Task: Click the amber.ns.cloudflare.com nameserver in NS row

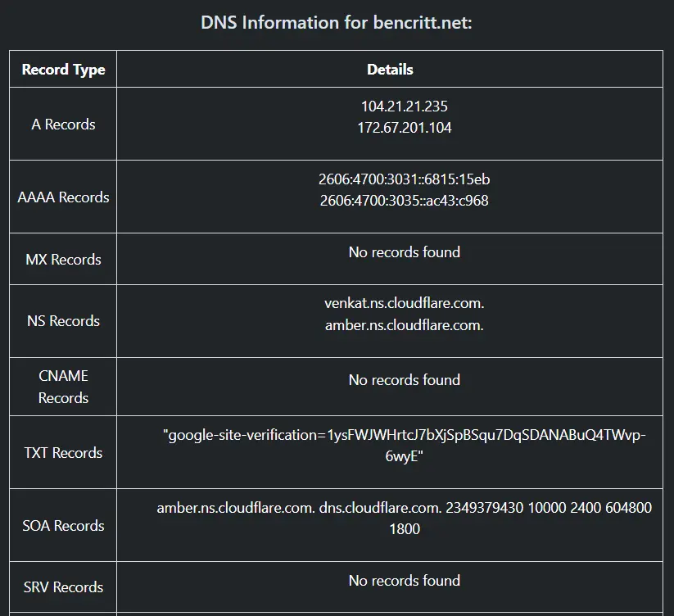Action: click(405, 325)
